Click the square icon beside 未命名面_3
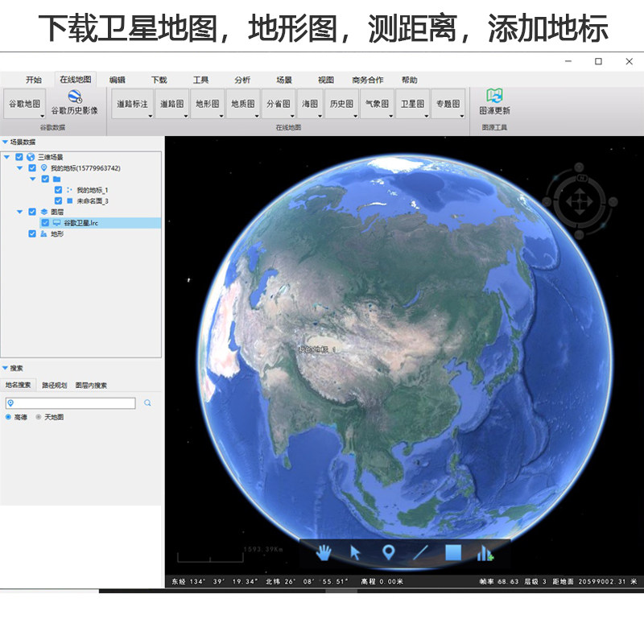 pos(69,200)
